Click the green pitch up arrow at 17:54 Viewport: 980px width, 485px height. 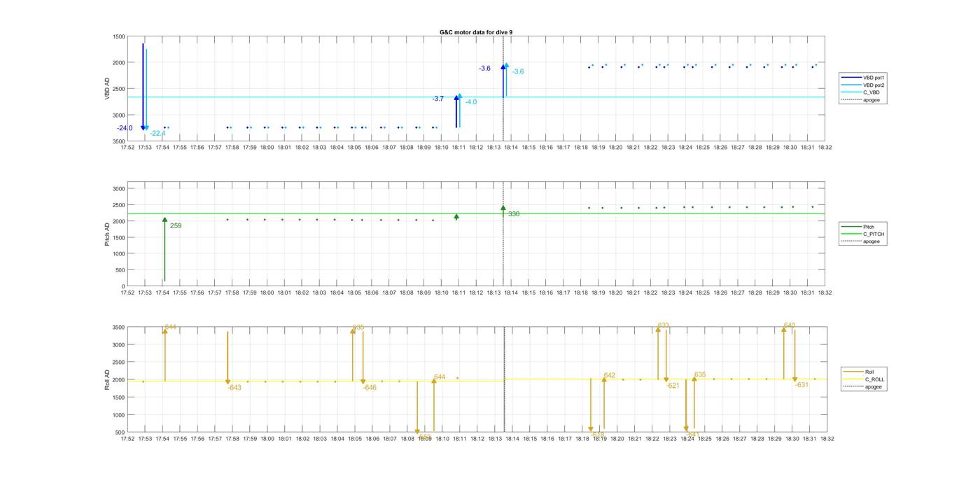tap(164, 248)
